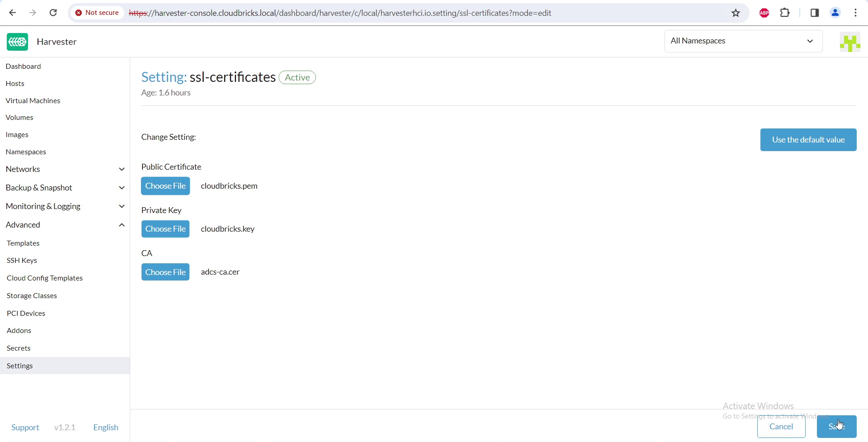Open Hosts in the sidebar

[15, 83]
